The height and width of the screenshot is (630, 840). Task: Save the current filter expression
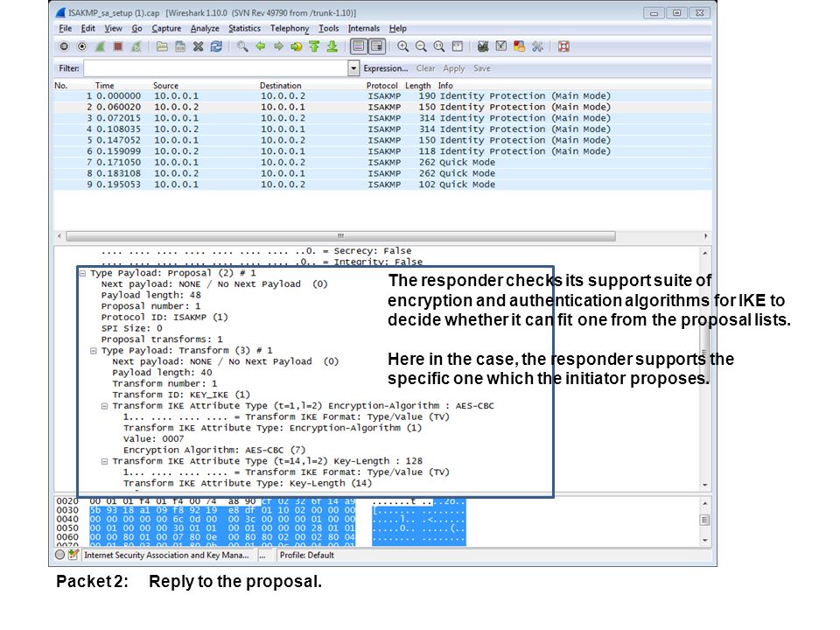(x=481, y=68)
